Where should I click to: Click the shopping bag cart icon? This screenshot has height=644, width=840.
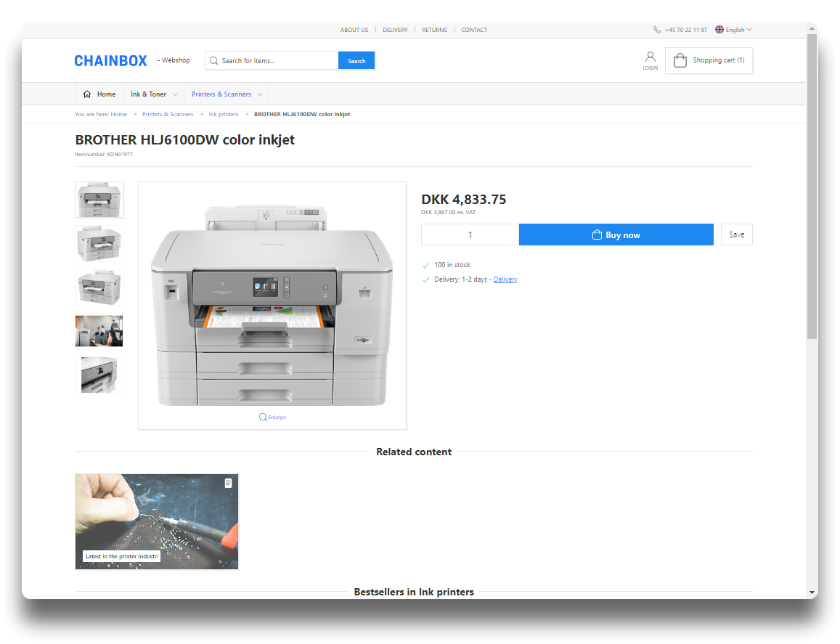[x=680, y=60]
